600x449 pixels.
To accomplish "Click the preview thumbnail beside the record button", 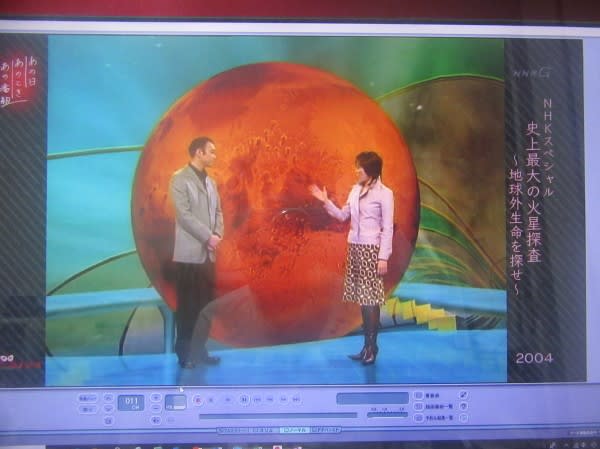I will (176, 402).
